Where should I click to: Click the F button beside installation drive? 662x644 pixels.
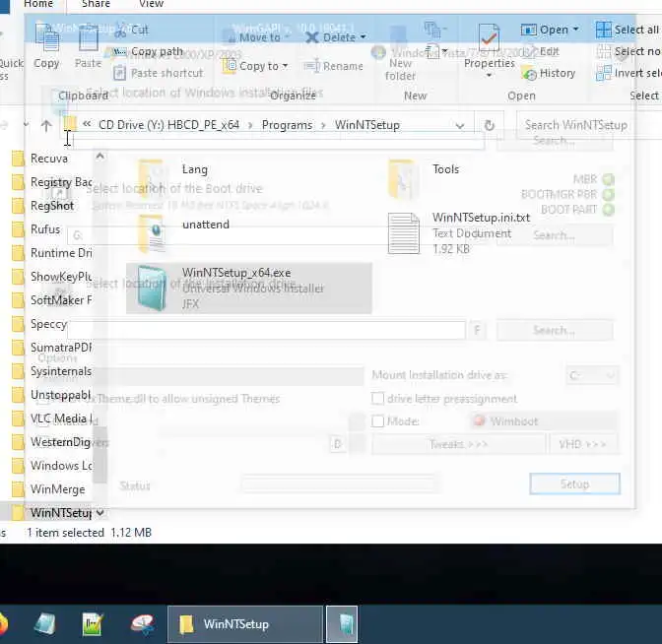[x=477, y=330]
